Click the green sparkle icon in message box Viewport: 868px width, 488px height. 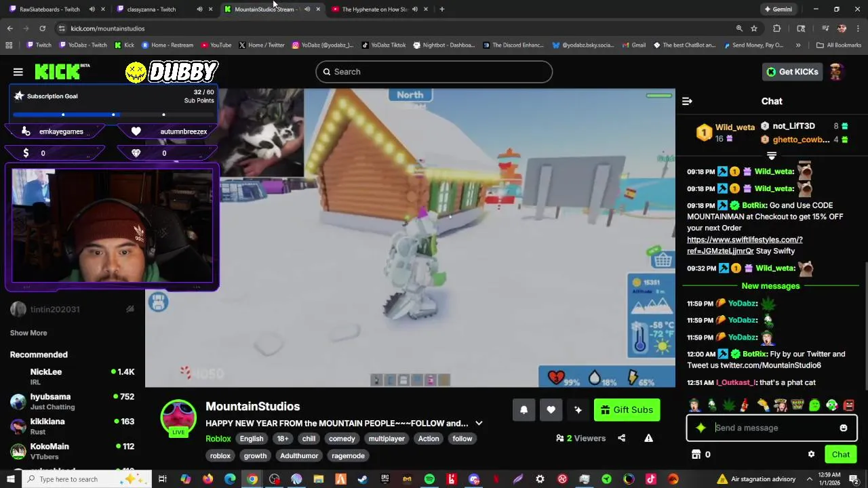pyautogui.click(x=701, y=428)
